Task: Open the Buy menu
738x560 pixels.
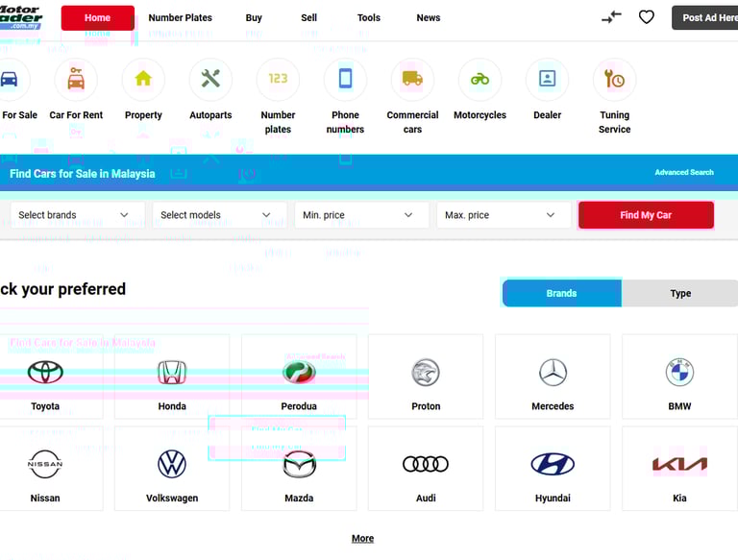Action: [x=254, y=18]
